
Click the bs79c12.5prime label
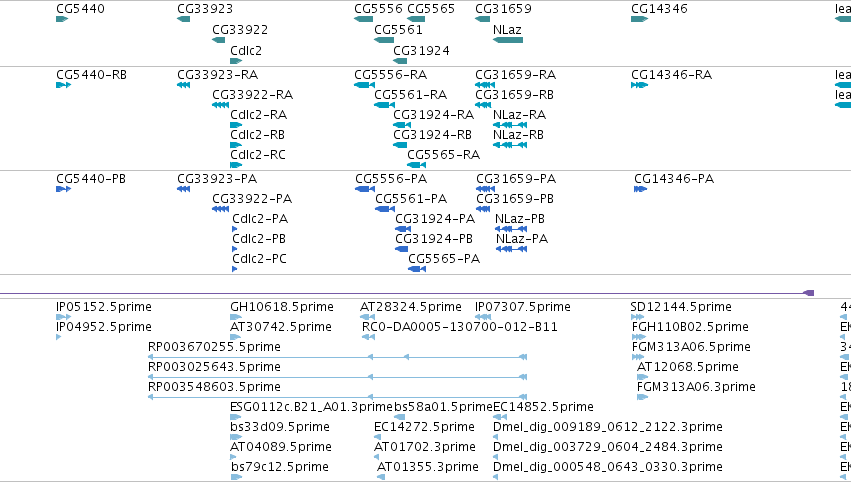(280, 468)
